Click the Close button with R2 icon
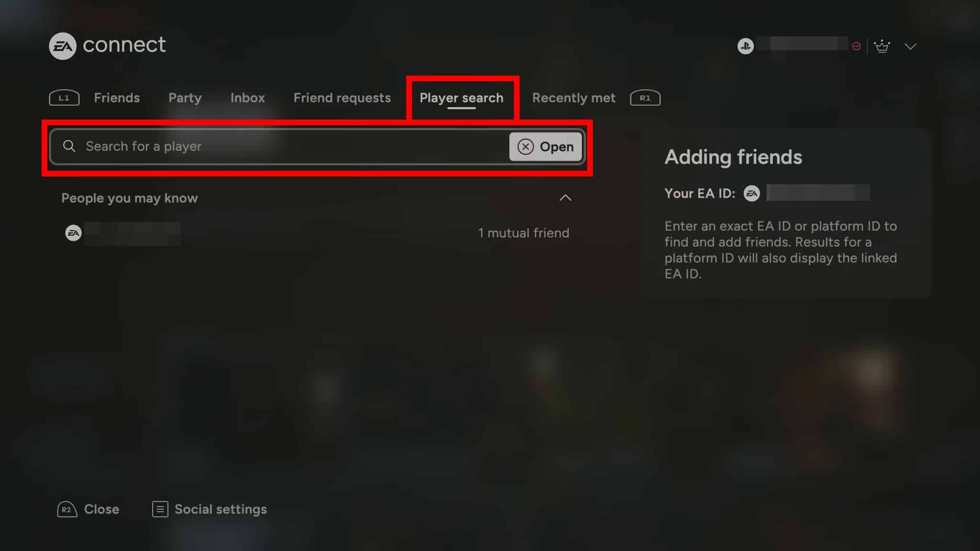The height and width of the screenshot is (551, 980). point(88,509)
